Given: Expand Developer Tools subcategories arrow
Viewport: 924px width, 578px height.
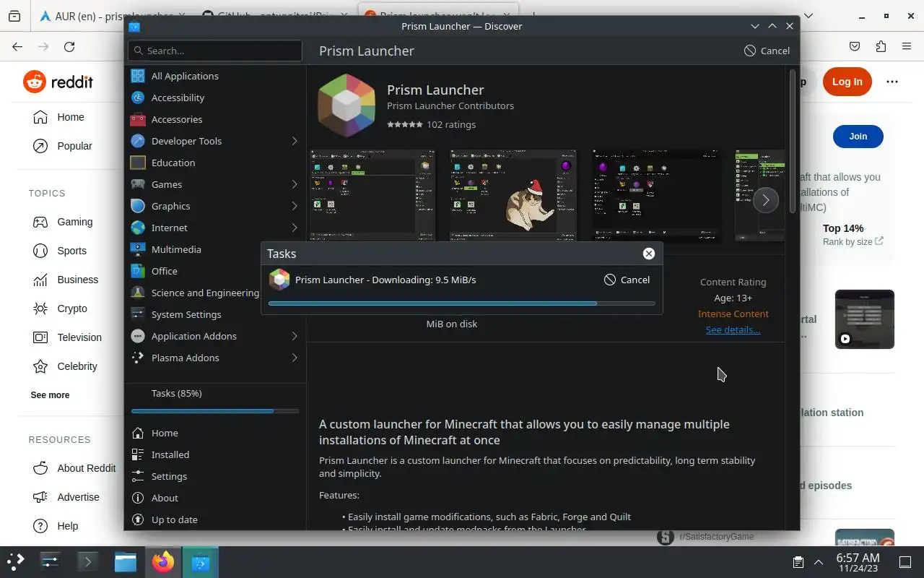Looking at the screenshot, I should click(295, 141).
